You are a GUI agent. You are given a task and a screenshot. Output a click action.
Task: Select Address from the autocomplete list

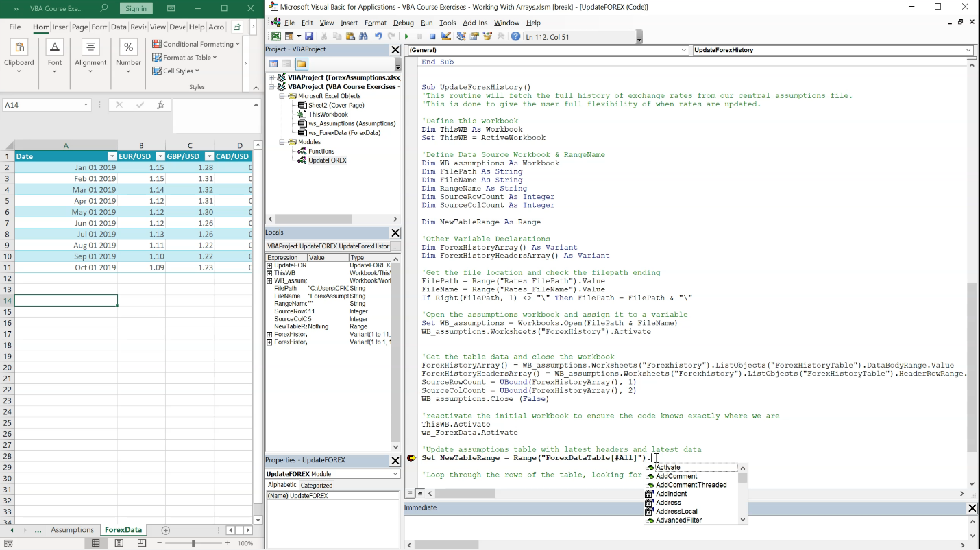click(668, 502)
